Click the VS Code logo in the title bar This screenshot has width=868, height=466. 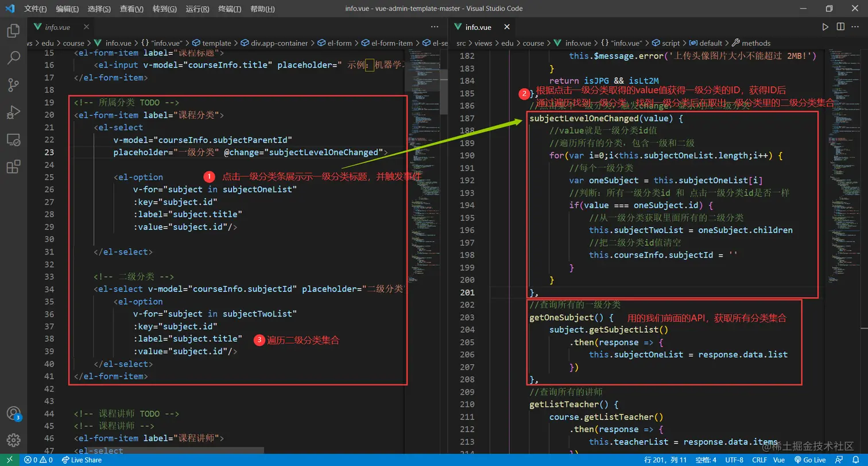(x=9, y=9)
